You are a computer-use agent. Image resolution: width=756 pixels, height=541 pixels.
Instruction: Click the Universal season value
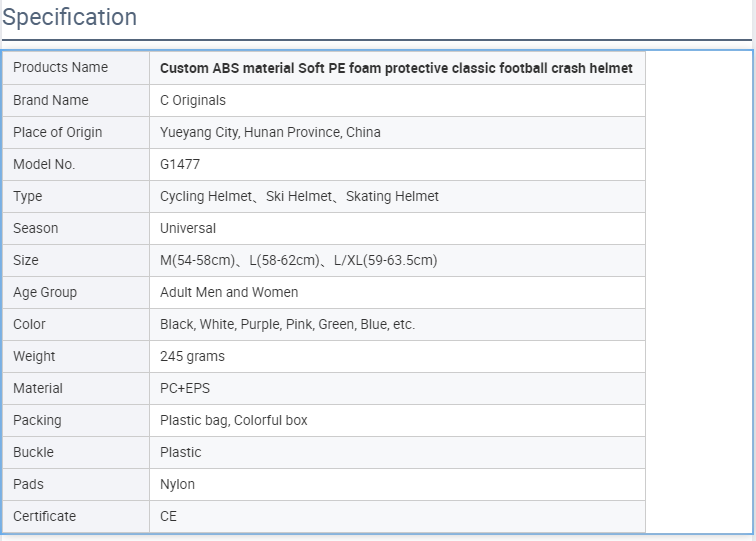click(x=188, y=228)
